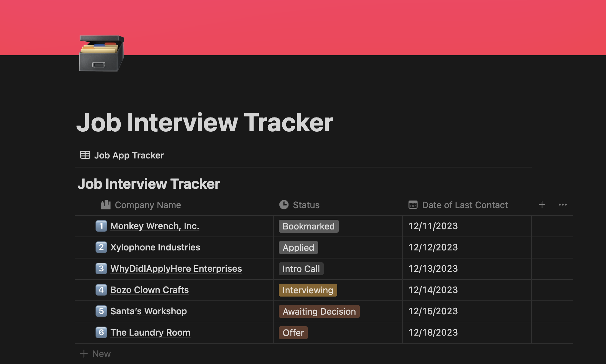
Task: Open Monkey Wrench, Inc. page
Action: (155, 226)
